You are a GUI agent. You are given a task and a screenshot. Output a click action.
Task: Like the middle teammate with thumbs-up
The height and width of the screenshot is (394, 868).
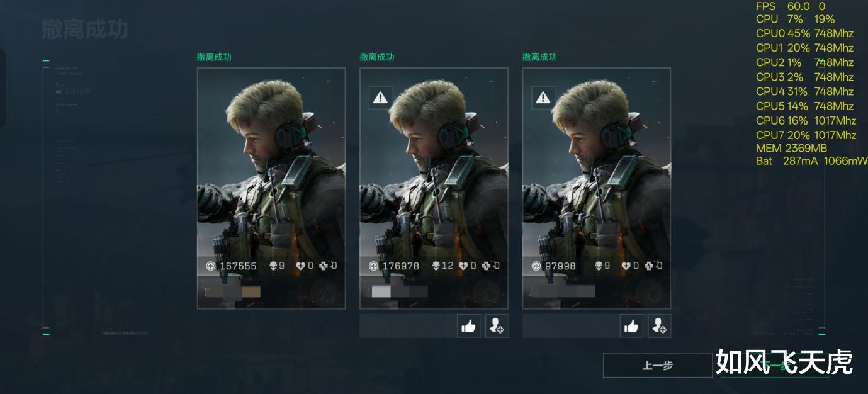pos(468,326)
